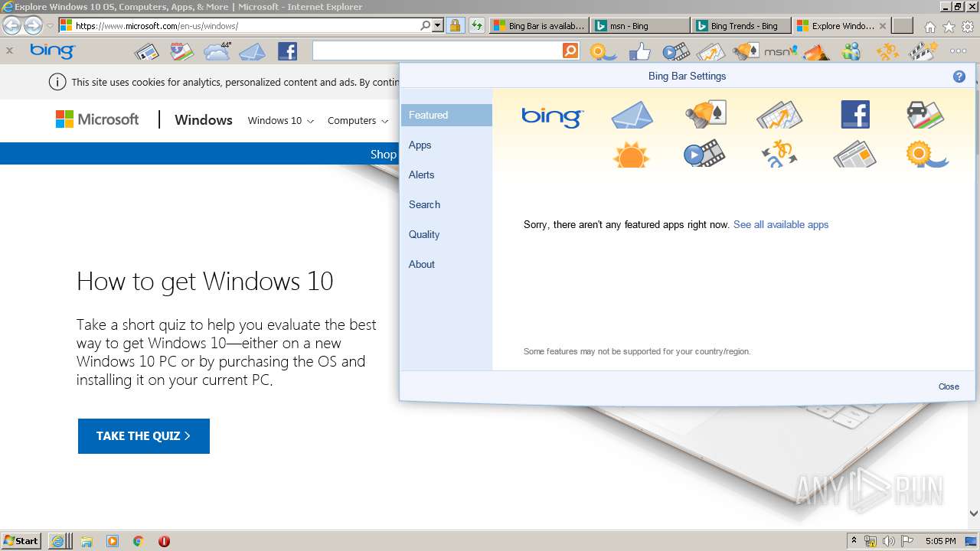
Task: Open the Bing Bar three-dots more menu
Action: point(958,51)
